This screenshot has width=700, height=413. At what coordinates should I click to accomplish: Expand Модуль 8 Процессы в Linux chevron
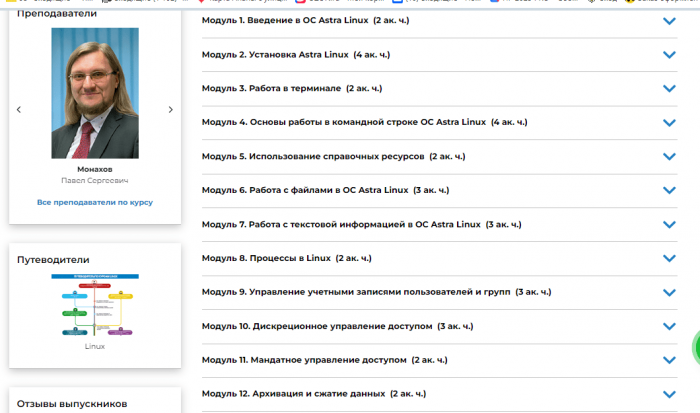669,259
